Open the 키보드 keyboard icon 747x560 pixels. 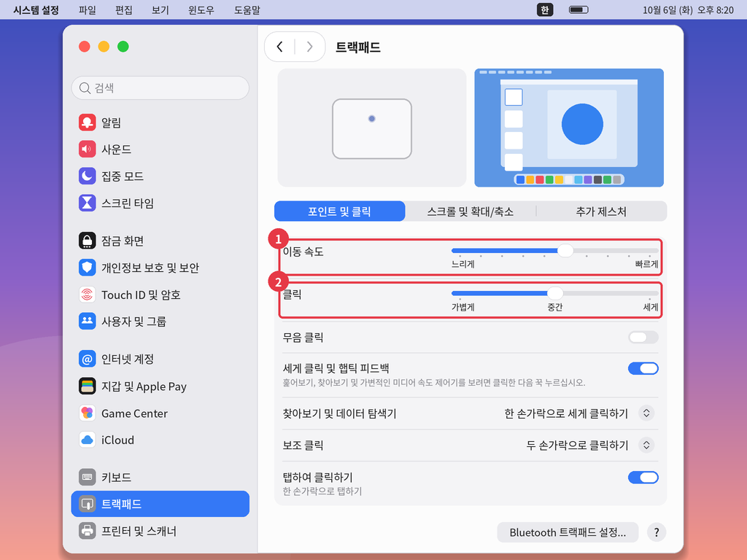point(88,477)
